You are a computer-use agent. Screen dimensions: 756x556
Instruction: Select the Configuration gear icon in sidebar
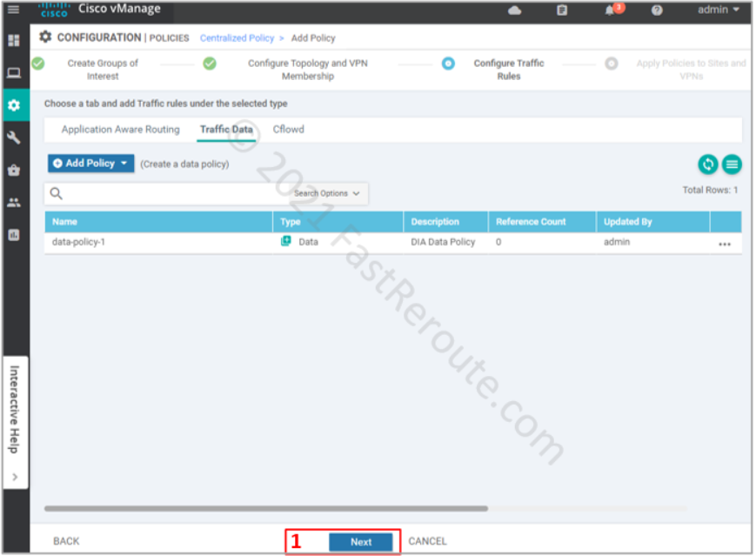pos(14,105)
